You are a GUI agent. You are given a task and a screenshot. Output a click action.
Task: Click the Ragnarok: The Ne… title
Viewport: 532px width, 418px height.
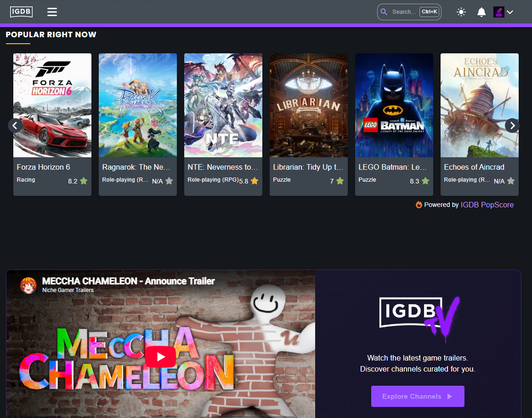(x=136, y=167)
